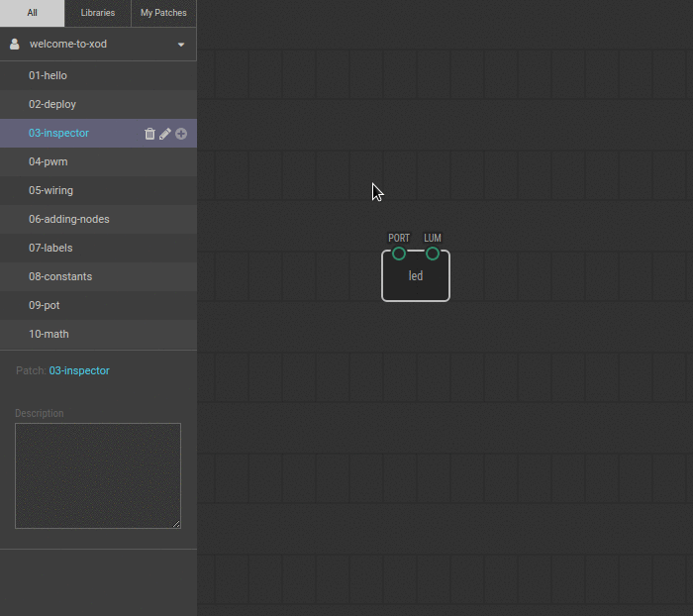Open the 01-hello patch
Screen dimensions: 693x616
click(x=48, y=75)
